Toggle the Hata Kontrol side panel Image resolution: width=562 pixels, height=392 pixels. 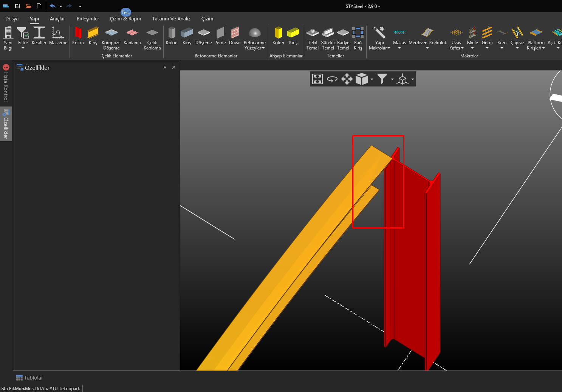click(x=6, y=83)
